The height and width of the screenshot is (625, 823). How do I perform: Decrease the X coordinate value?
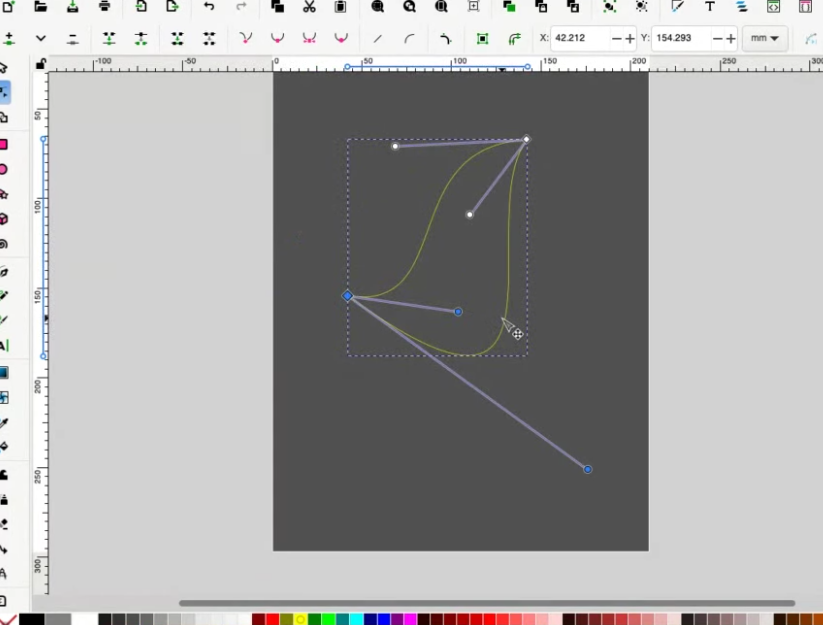click(x=617, y=38)
